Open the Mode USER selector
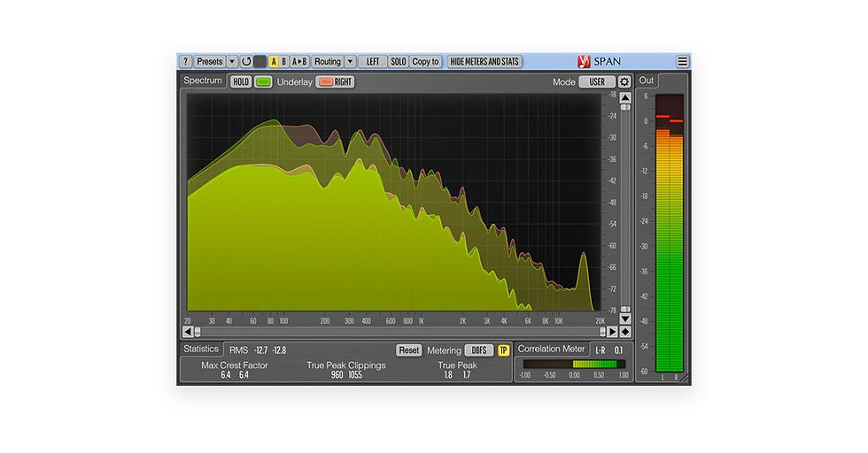Screen dimensions: 868x453 coord(597,82)
